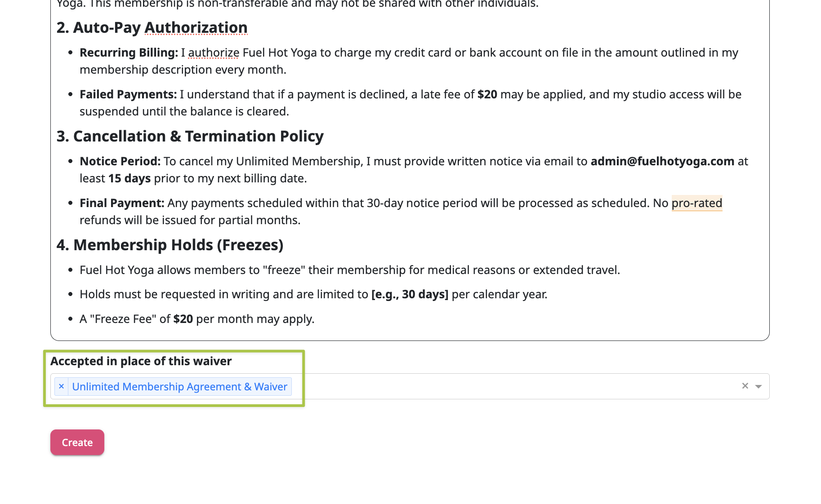Click the highlighted pro-rated text
The width and height of the screenshot is (821, 504).
(x=697, y=203)
